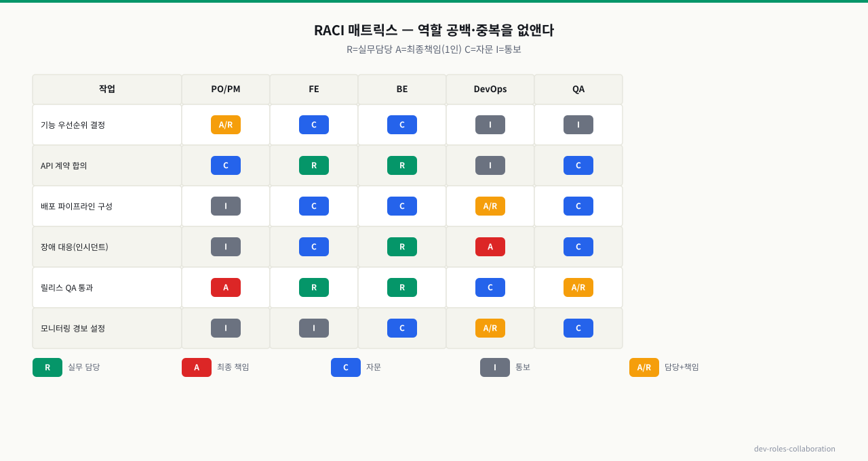868x461 pixels.
Task: Click I badge for PO/PM in 모니터링 경보 설정
Action: point(226,328)
